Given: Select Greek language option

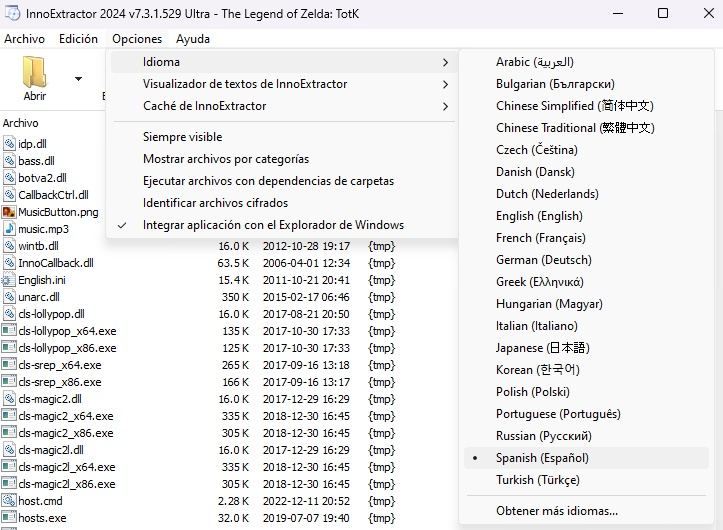Looking at the screenshot, I should [x=586, y=282].
